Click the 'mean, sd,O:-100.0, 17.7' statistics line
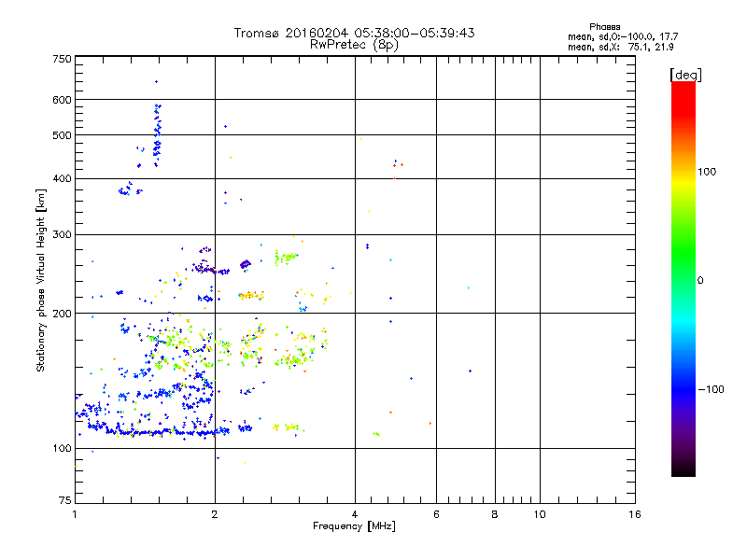Viewport: 747px width, 560px height. click(623, 36)
